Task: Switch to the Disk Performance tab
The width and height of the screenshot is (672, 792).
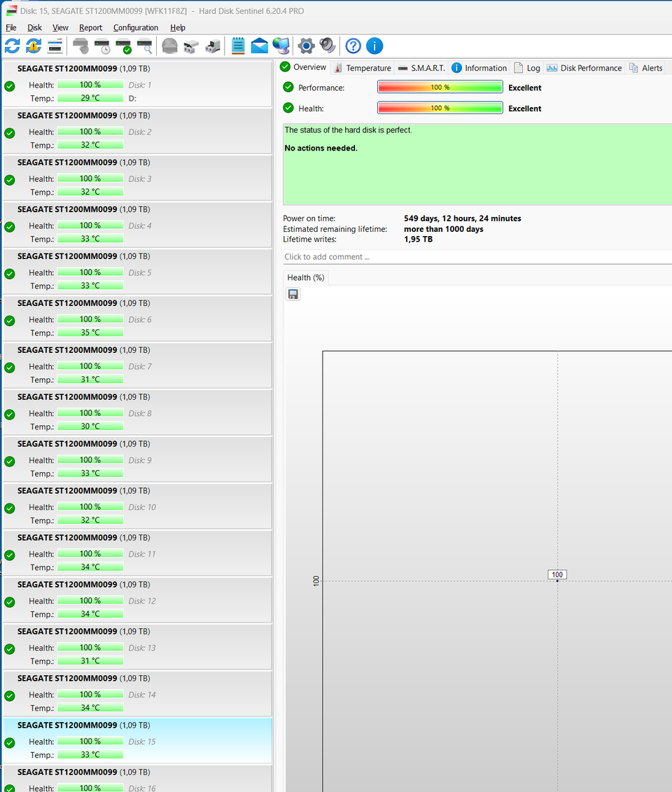Action: click(x=584, y=68)
